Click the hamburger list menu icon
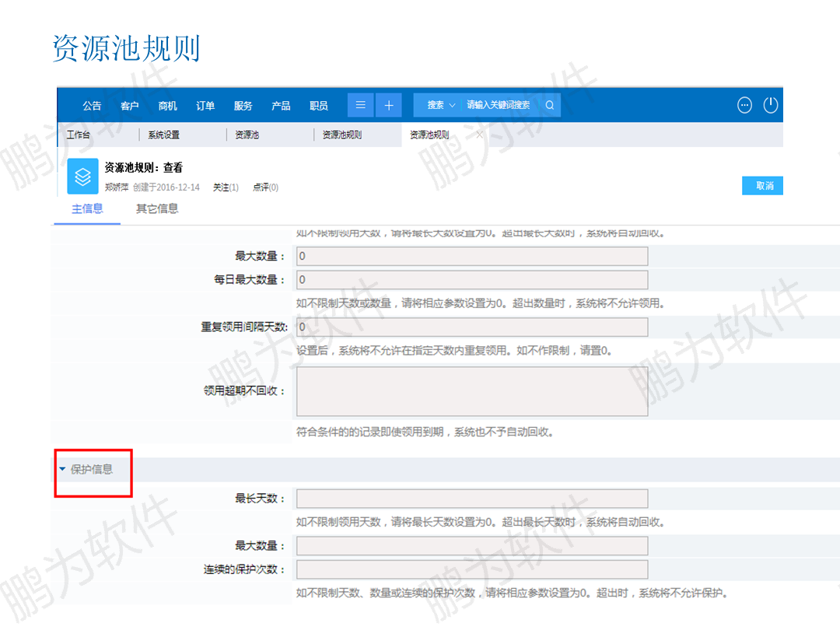The width and height of the screenshot is (840, 630). [x=361, y=105]
